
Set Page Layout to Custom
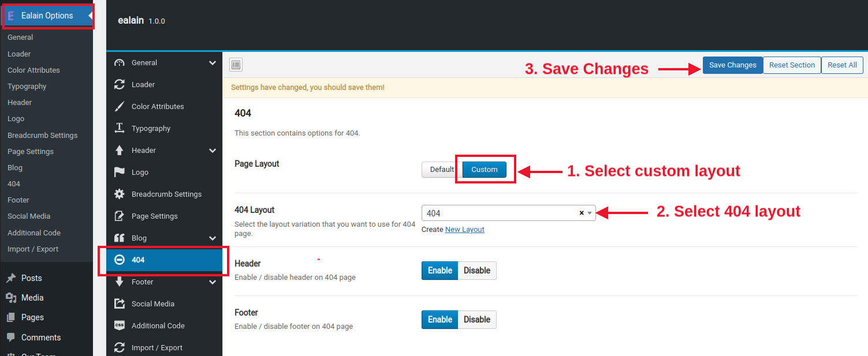485,170
